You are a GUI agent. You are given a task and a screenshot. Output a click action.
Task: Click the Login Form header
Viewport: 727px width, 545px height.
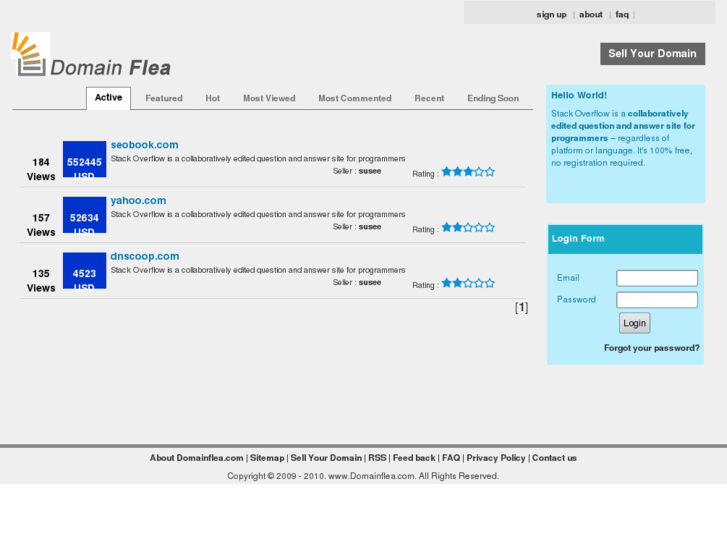[625, 239]
